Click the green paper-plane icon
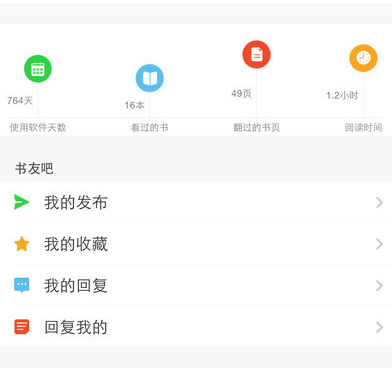 (x=22, y=202)
